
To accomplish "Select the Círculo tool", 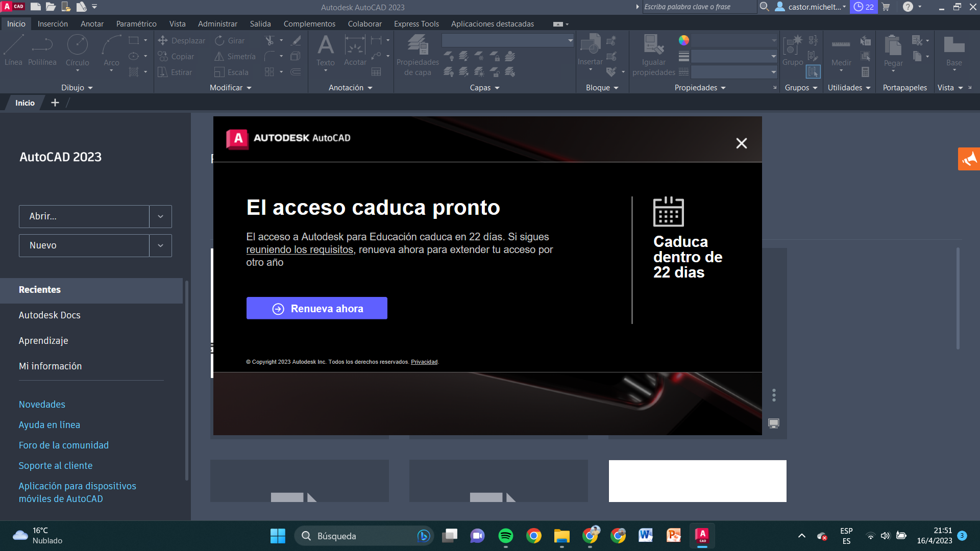I will point(78,49).
